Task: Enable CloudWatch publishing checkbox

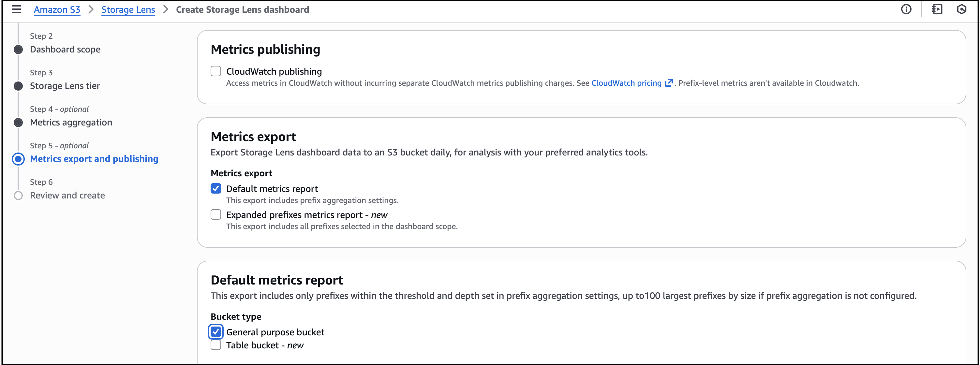Action: click(216, 71)
